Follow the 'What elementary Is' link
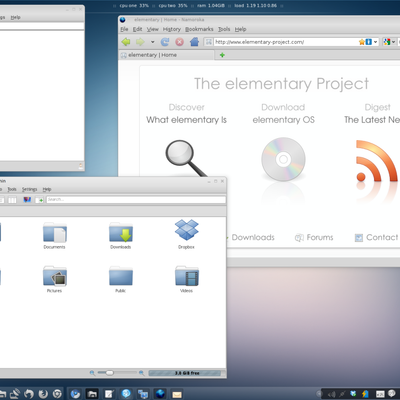The image size is (400, 400). (x=186, y=120)
